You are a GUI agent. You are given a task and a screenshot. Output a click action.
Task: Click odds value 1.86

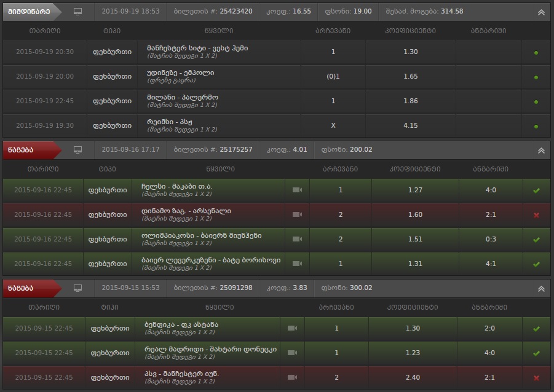click(x=411, y=101)
